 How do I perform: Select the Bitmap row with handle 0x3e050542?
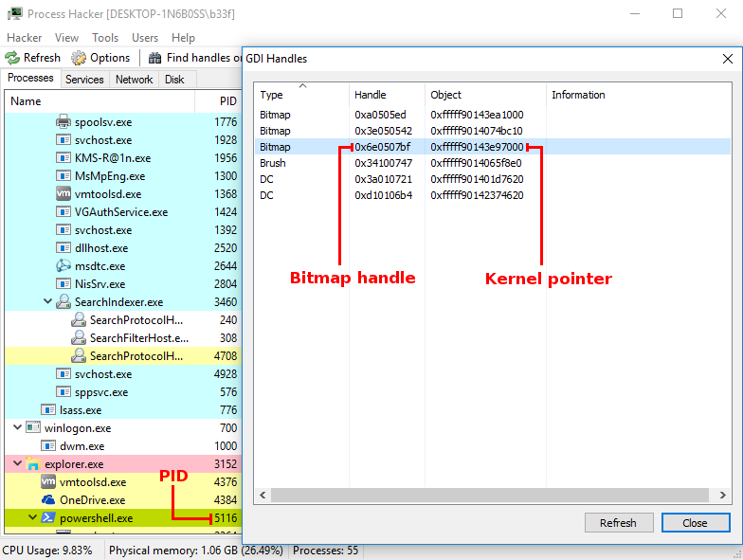[493, 131]
